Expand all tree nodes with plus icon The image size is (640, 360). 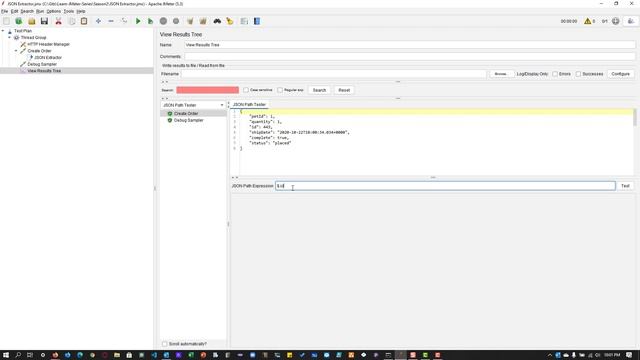click(x=98, y=21)
